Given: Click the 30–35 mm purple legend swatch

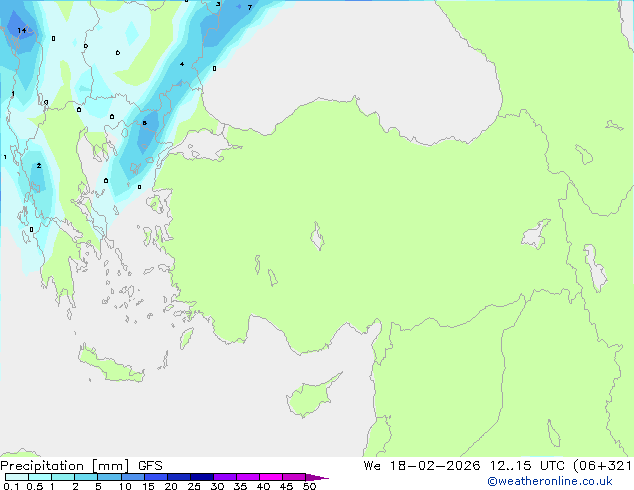Looking at the screenshot, I should (x=225, y=477).
